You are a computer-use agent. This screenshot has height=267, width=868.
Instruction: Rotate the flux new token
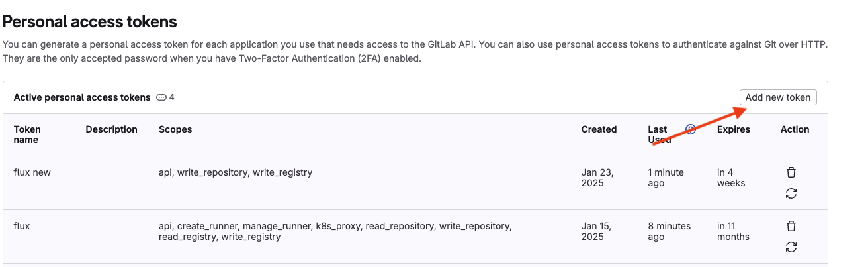coord(791,193)
